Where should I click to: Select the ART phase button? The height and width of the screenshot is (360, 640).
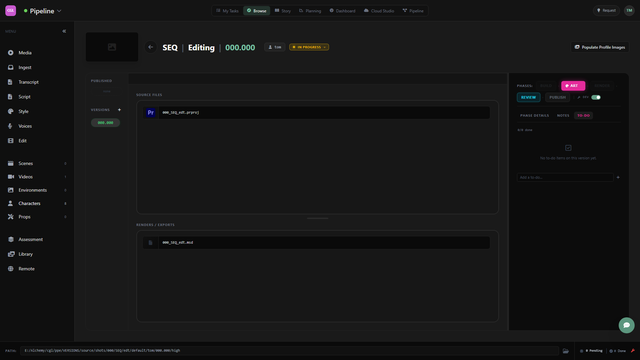pyautogui.click(x=573, y=86)
